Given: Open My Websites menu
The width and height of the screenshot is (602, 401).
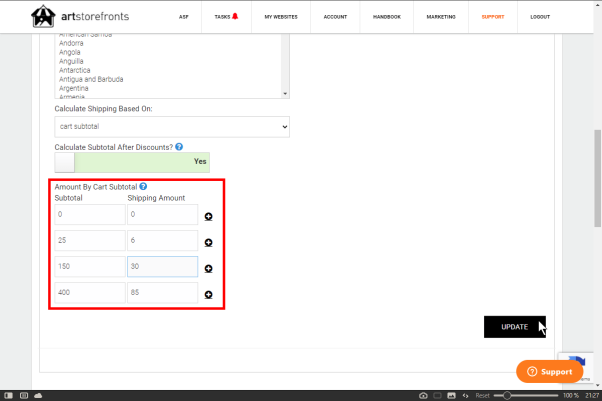Looking at the screenshot, I should pyautogui.click(x=281, y=17).
